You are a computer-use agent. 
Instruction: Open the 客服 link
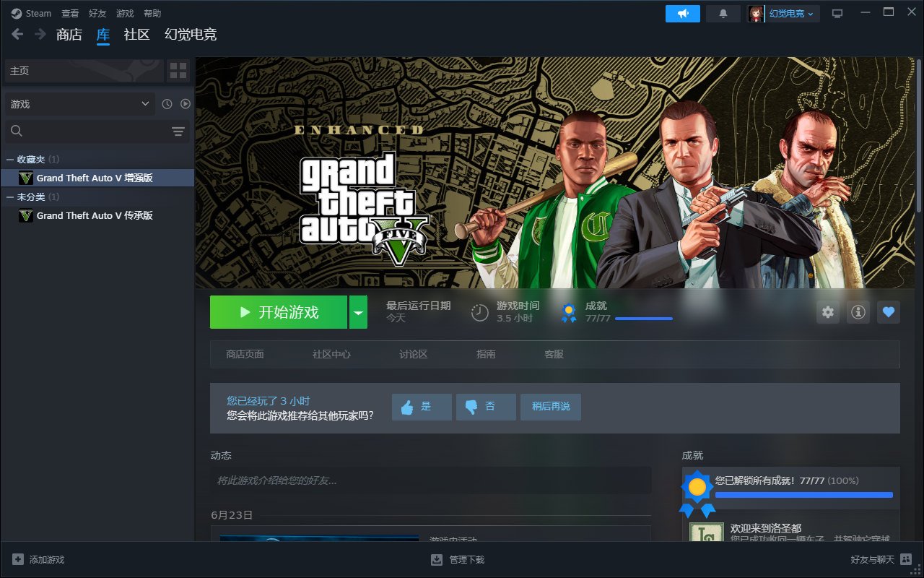point(554,354)
